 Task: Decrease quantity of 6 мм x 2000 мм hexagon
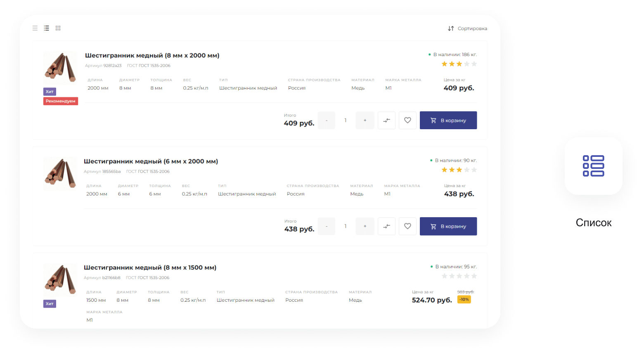point(327,226)
